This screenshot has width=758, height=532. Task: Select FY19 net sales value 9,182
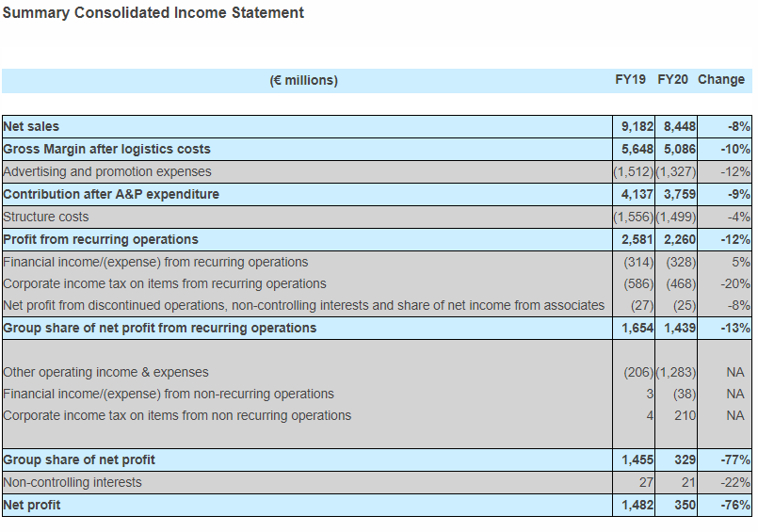pos(637,126)
